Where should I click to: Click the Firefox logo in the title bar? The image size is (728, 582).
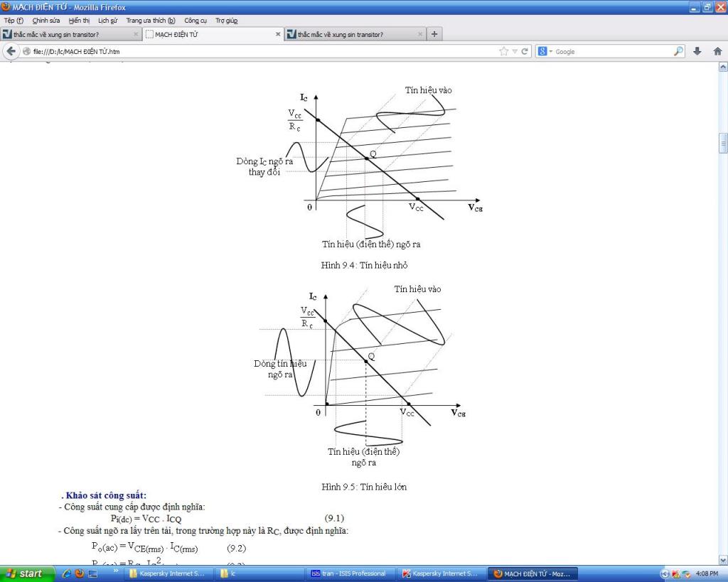tap(6, 7)
